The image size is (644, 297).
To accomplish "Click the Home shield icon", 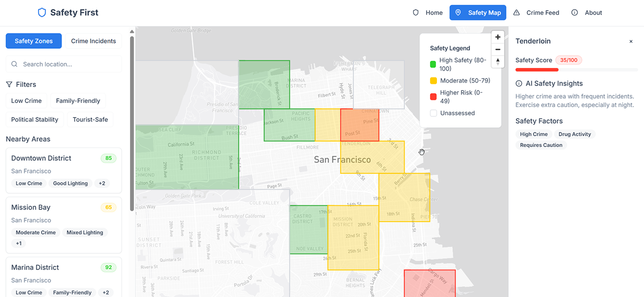I will coord(416,13).
